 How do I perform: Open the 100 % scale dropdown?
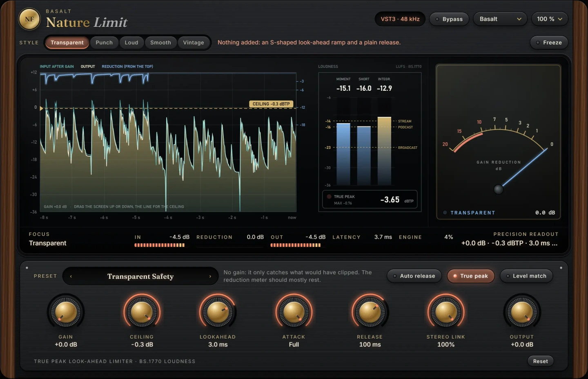550,19
